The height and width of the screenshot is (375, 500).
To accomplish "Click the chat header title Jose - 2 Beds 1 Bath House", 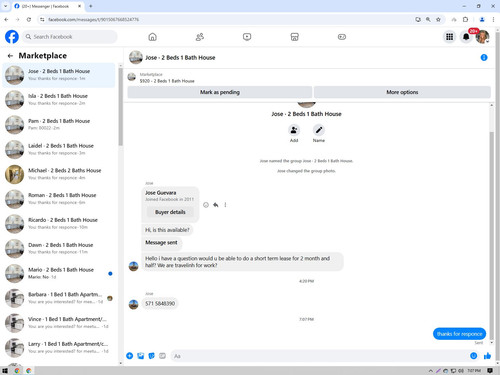I will coord(180,58).
